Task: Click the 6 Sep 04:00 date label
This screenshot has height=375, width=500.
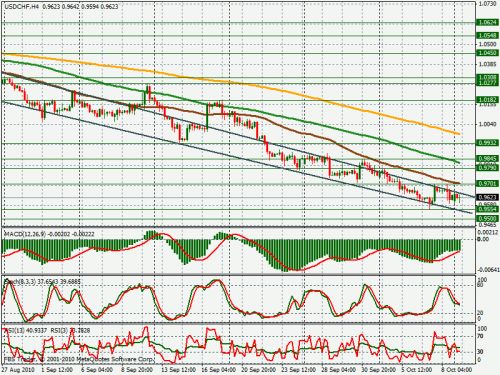Action: pyautogui.click(x=97, y=370)
